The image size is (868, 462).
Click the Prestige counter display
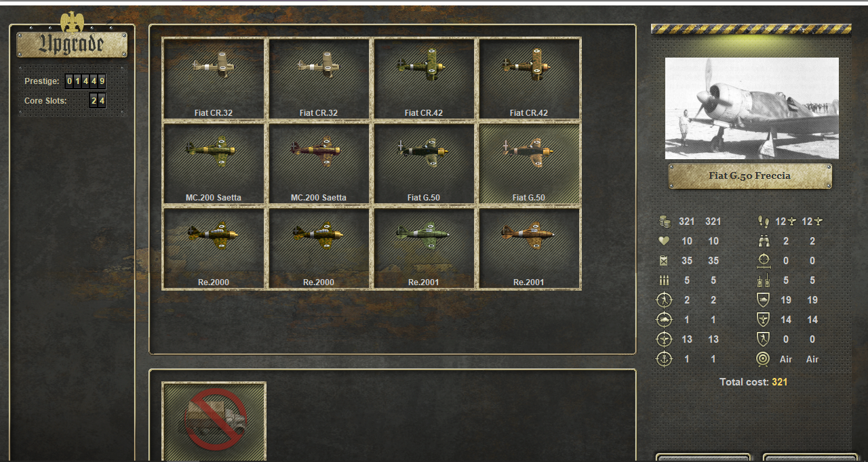coord(85,81)
